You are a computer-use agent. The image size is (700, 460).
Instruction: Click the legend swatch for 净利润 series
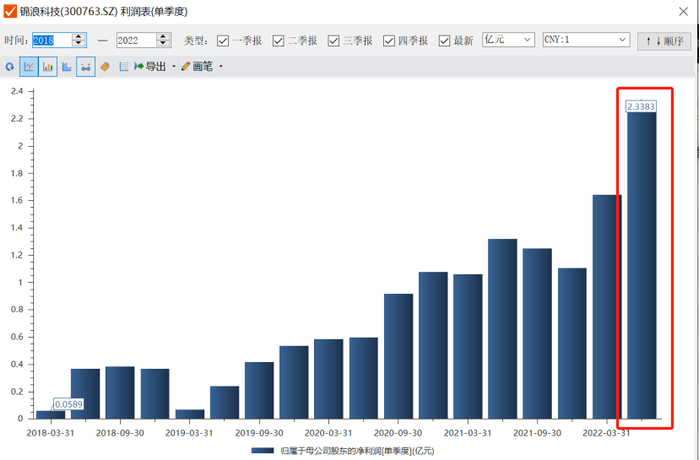tap(262, 451)
